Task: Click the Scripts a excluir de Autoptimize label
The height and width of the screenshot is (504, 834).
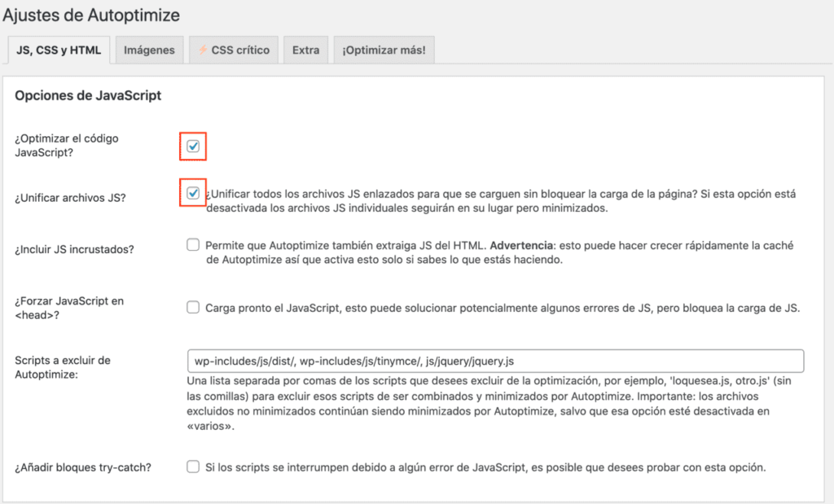Action: [60, 366]
